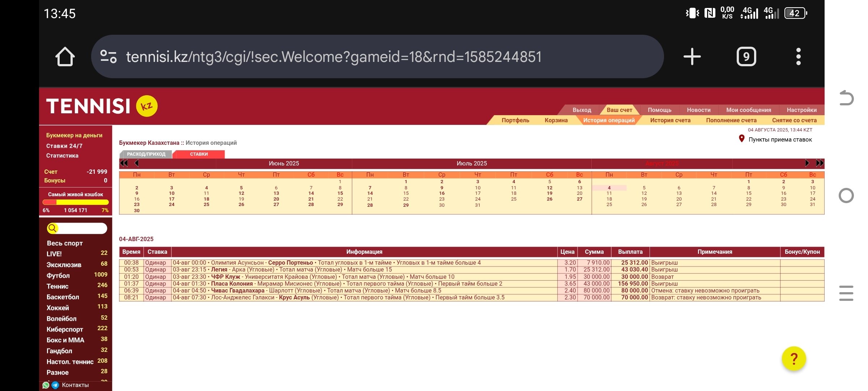Viewport: 868px width, 391px height.
Task: Switch to the РАСХОД/ПРИХОД tab
Action: pyautogui.click(x=146, y=154)
